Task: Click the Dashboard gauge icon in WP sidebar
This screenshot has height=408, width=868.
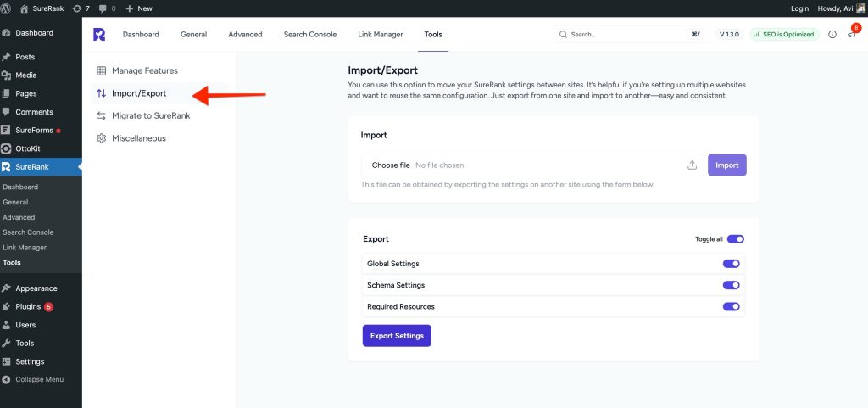Action: [6, 33]
